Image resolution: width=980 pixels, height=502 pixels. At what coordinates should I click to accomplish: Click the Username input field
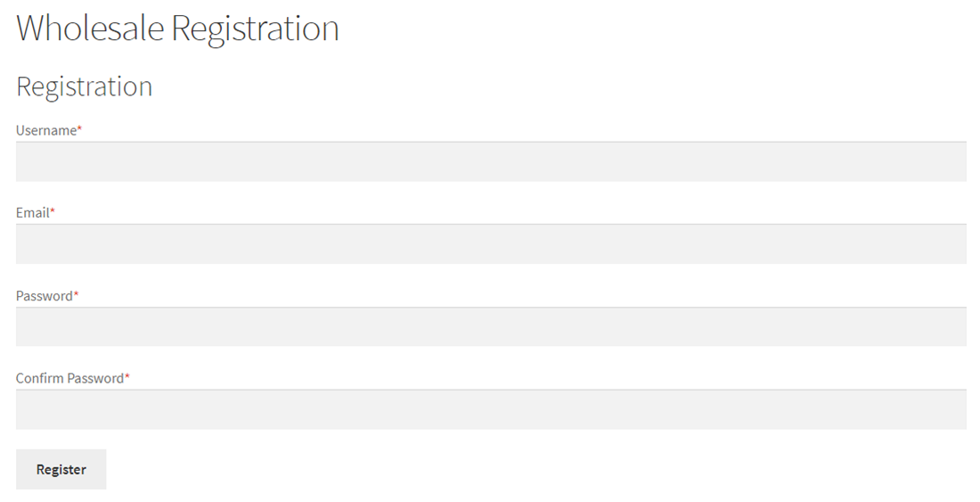(x=491, y=161)
